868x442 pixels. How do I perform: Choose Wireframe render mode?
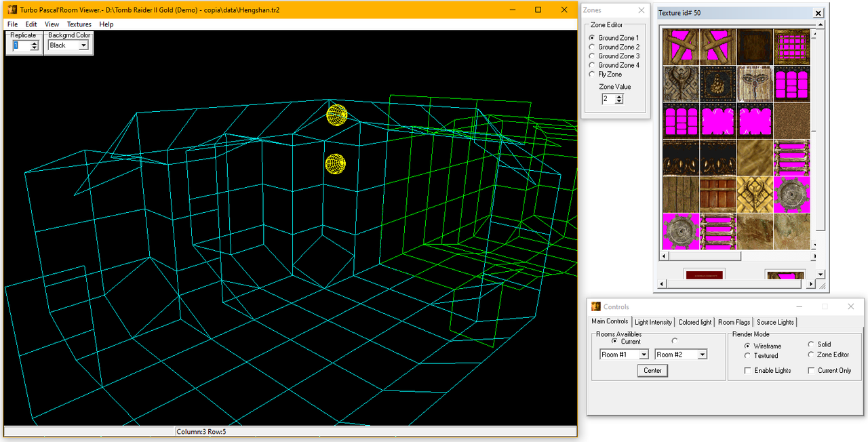pyautogui.click(x=747, y=346)
